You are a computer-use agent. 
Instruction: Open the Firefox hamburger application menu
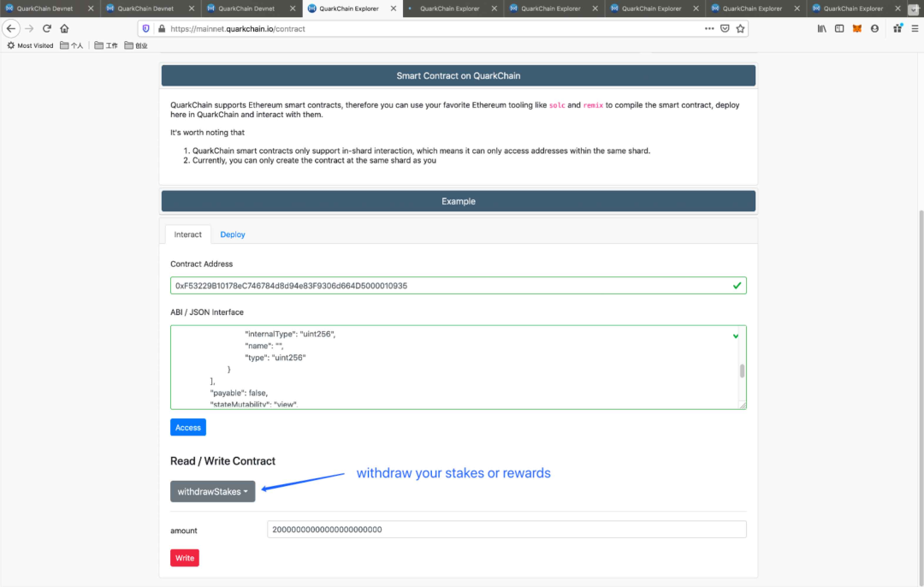coord(915,28)
